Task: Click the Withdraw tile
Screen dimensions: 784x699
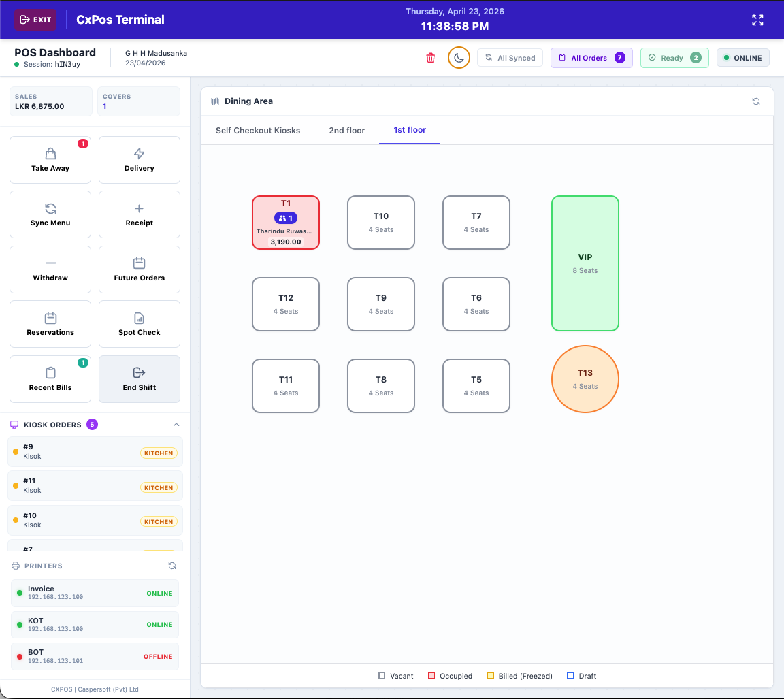Action: [x=50, y=270]
